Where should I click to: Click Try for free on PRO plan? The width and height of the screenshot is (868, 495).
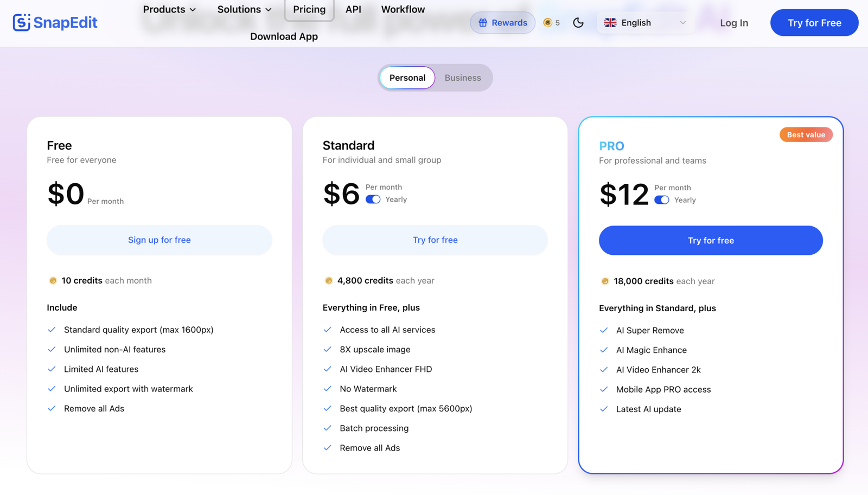[711, 241]
